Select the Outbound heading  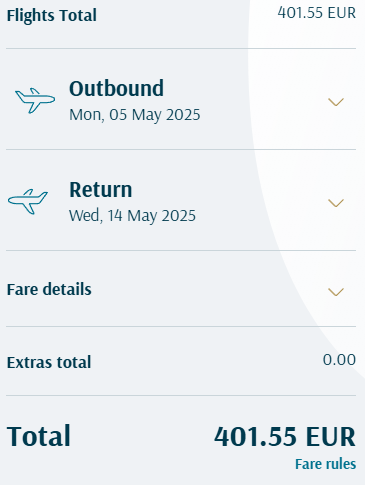pos(116,88)
